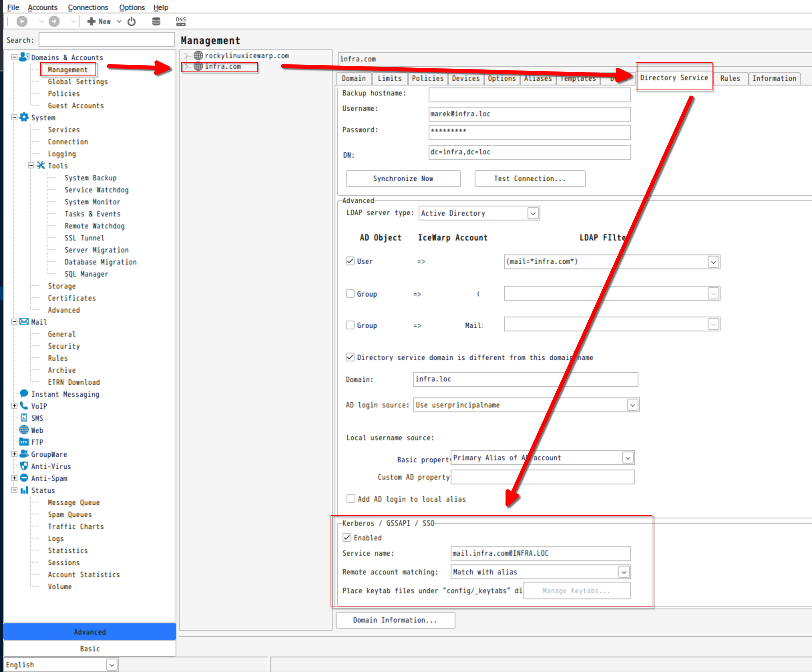Screen dimensions: 812x672
Task: Switch to the Policies tab
Action: click(427, 78)
